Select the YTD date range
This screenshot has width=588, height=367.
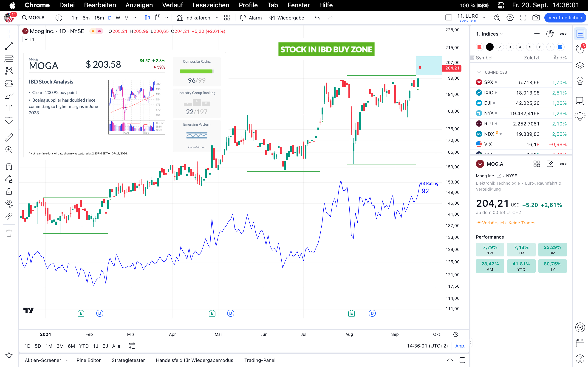(84, 346)
